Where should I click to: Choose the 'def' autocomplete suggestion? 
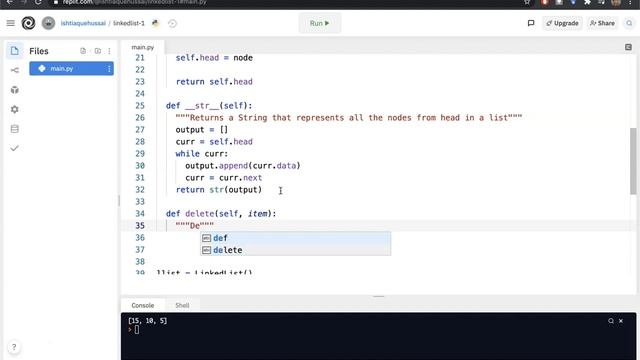(x=295, y=238)
